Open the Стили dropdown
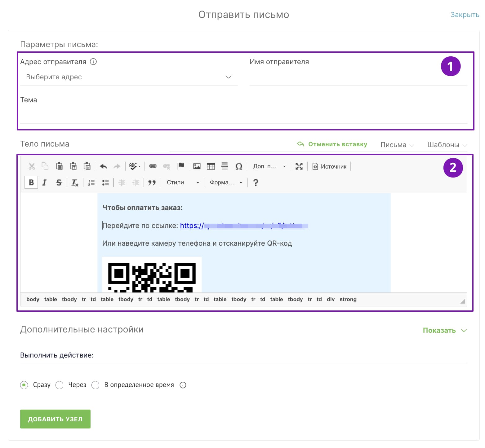 183,182
